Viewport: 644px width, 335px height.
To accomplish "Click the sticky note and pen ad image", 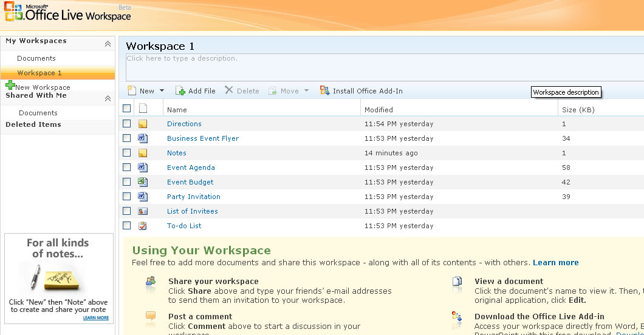I will (55, 278).
